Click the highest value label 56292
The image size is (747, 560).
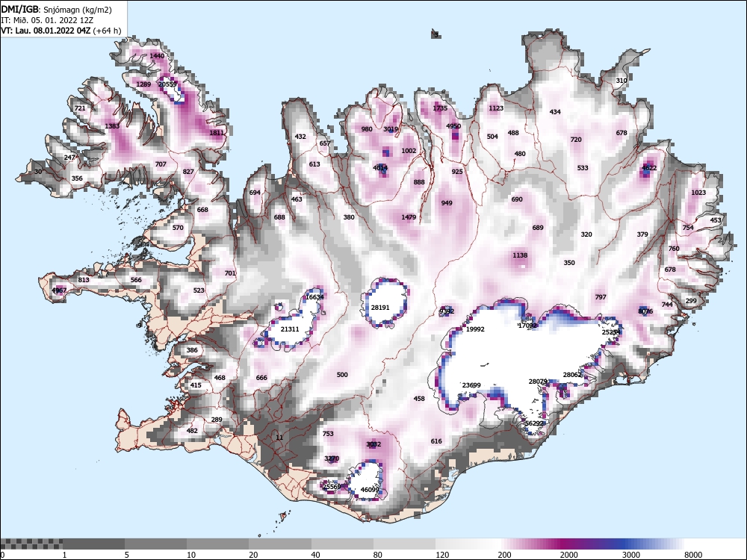(534, 423)
